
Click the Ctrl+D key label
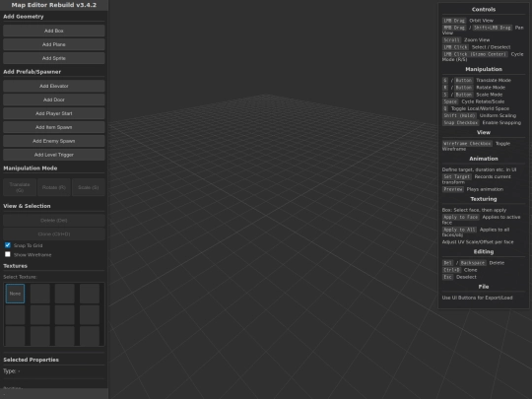[x=451, y=270]
